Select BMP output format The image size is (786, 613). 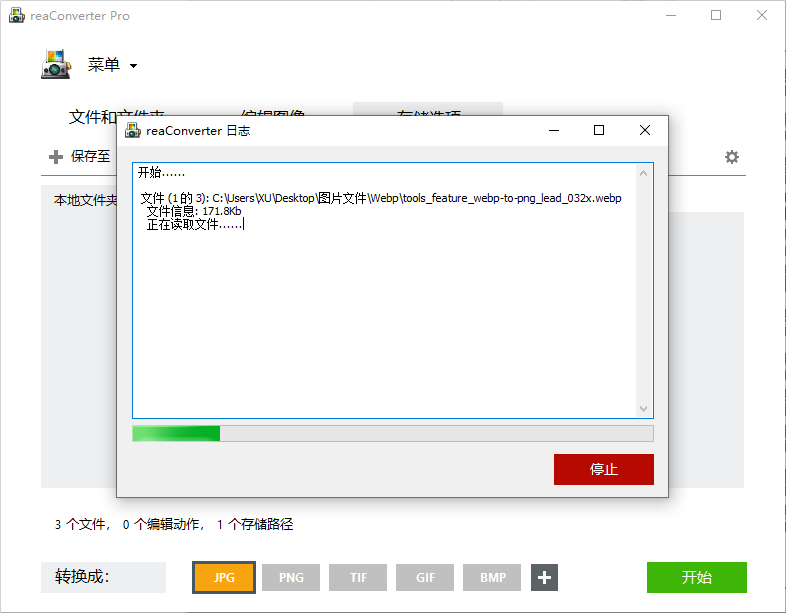pos(492,577)
